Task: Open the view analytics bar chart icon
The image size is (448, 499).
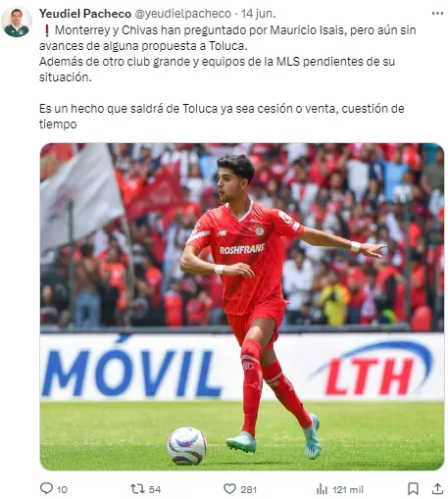Action: pos(322,489)
